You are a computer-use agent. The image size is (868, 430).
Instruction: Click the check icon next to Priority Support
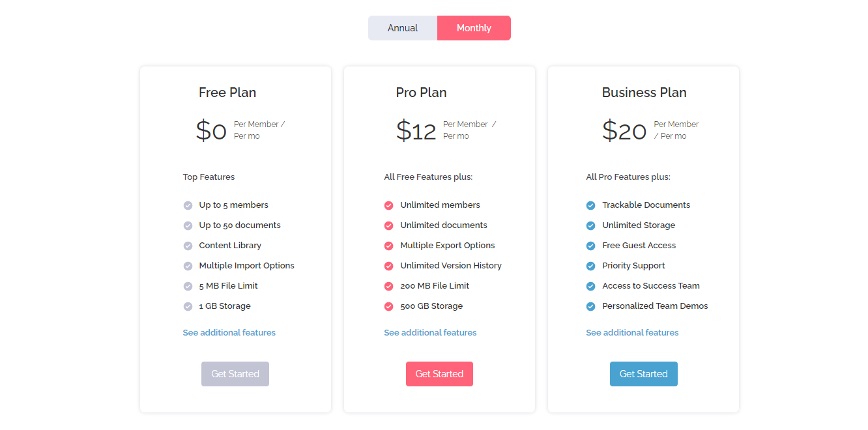tap(591, 266)
